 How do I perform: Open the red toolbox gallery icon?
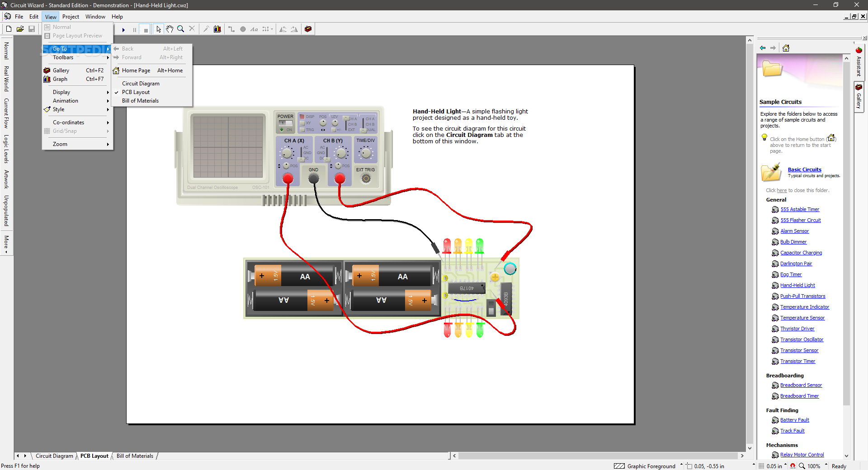[308, 29]
